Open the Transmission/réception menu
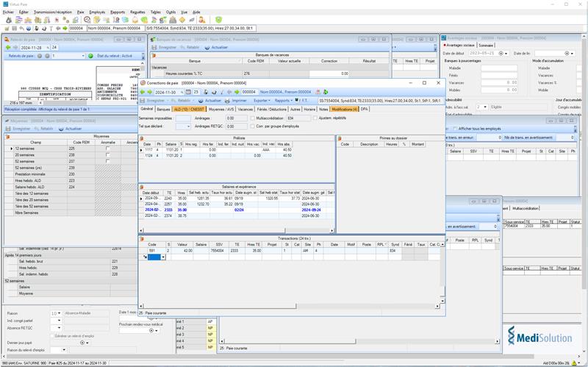This screenshot has width=588, height=367. click(52, 12)
